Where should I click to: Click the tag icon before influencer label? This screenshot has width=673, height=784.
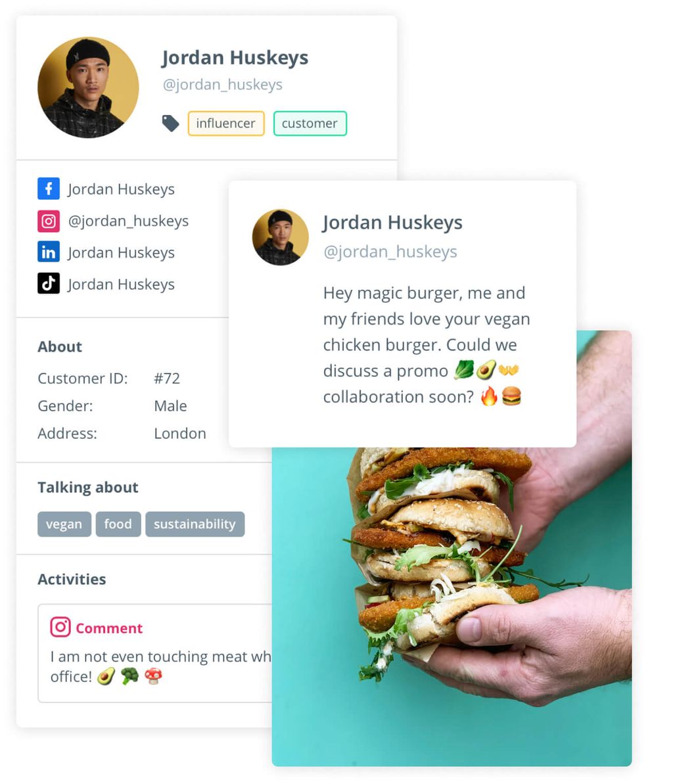170,123
